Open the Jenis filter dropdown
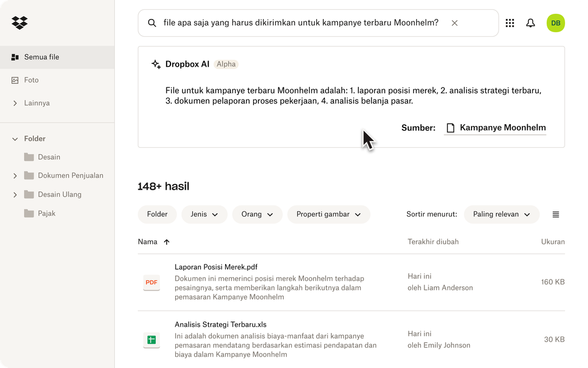Screen dimensions: 588x368 click(x=204, y=214)
